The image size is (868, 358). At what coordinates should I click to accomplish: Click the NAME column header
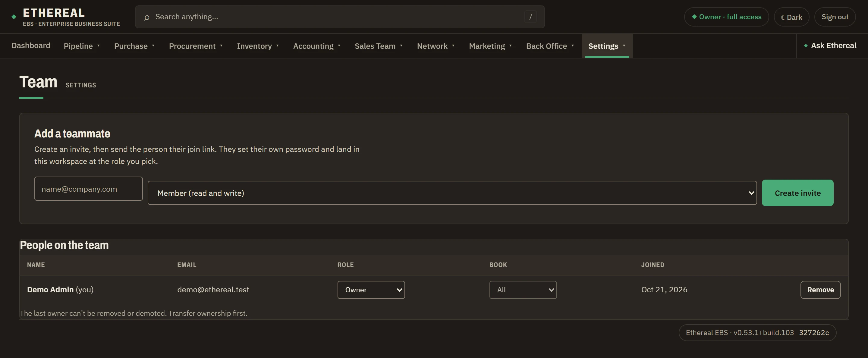click(x=36, y=265)
